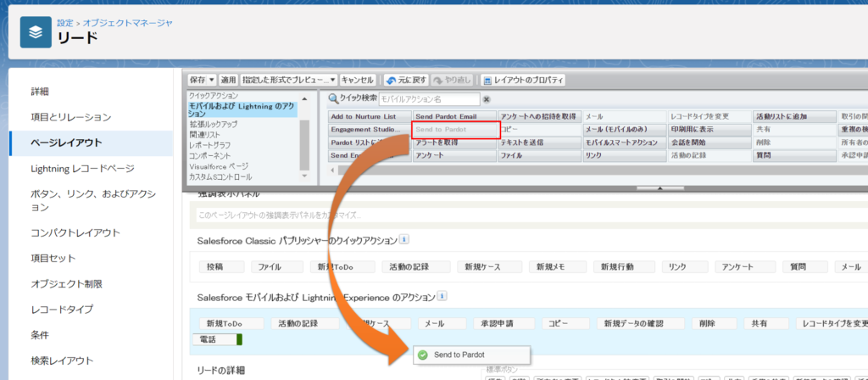Click the オブジェクトマネージャ breadcrumb link
Viewport: 868px width, 380px height.
128,23
